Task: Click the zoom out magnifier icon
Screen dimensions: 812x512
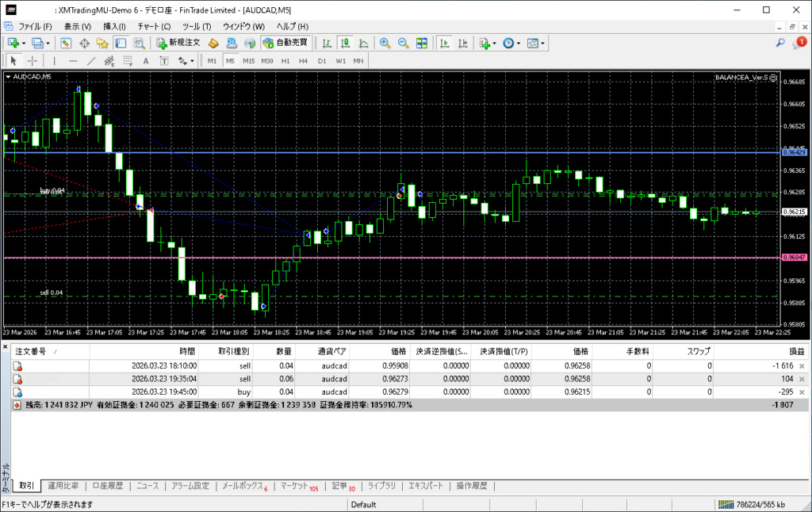Action: point(403,43)
